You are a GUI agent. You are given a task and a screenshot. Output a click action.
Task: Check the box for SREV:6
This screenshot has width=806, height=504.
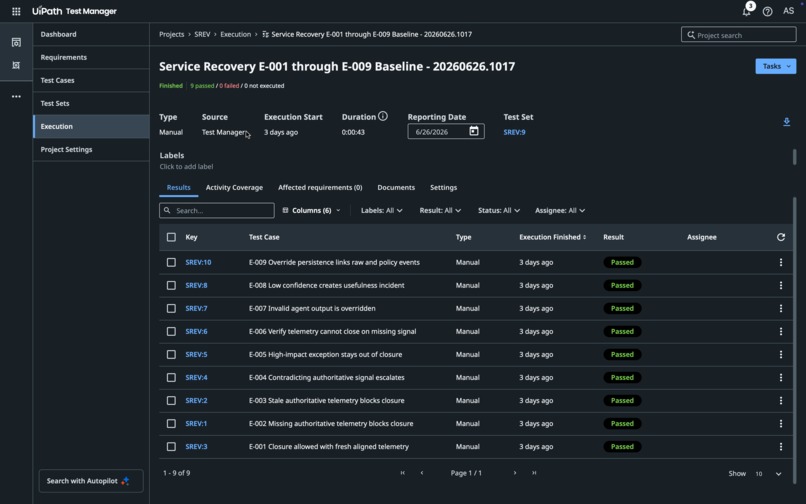click(171, 332)
